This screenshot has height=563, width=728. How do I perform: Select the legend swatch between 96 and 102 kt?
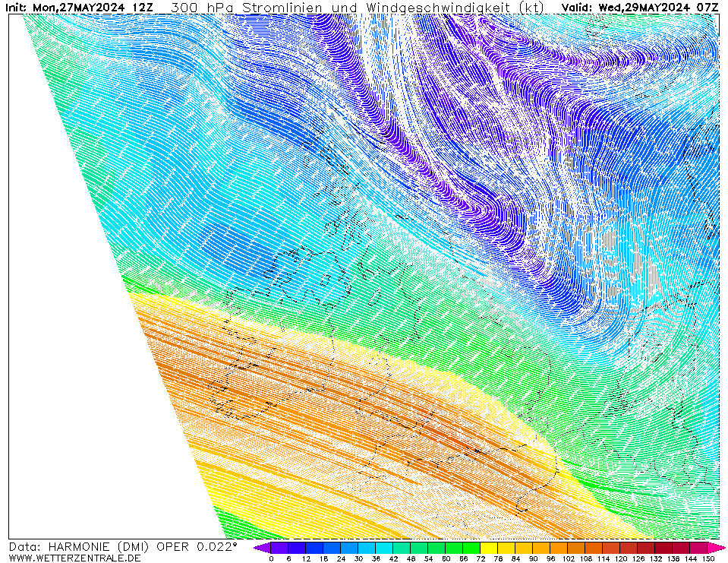tap(559, 548)
